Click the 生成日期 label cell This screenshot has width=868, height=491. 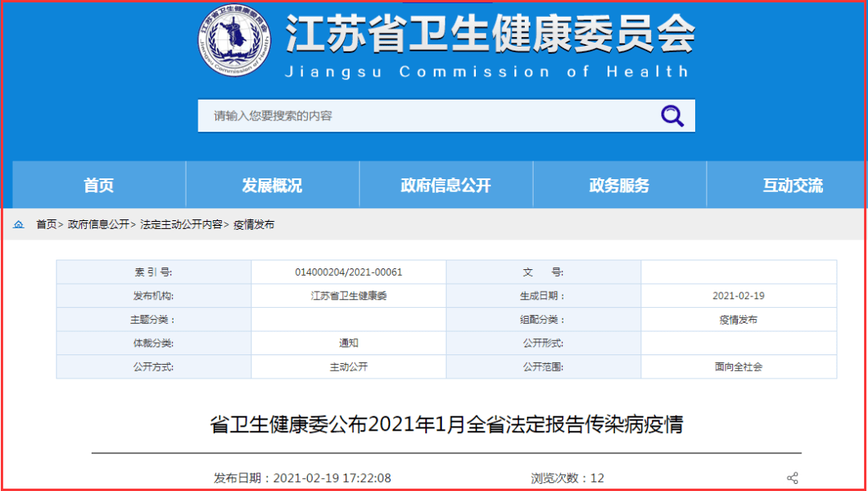point(543,297)
